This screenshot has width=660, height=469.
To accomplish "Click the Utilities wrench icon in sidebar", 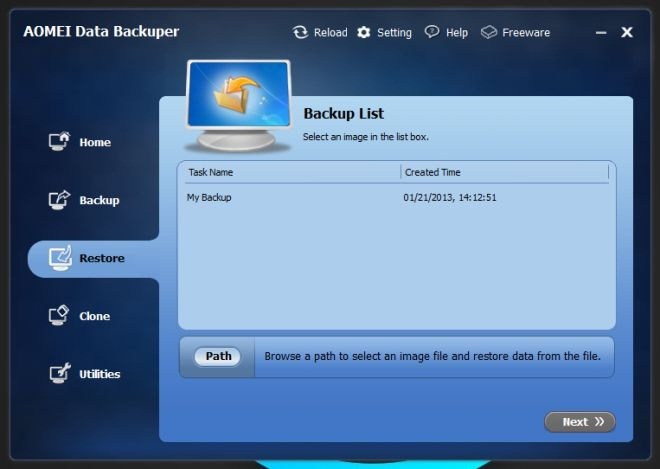I will coord(60,373).
